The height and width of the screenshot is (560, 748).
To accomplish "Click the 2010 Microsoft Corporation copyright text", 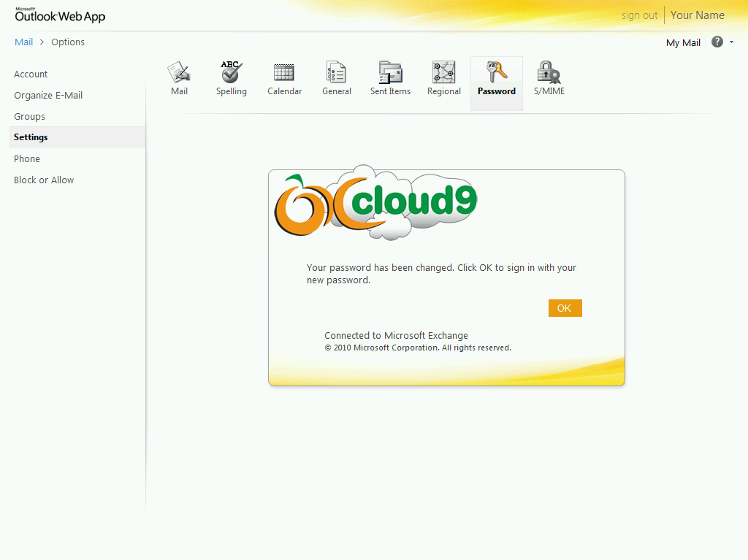I will pos(417,348).
